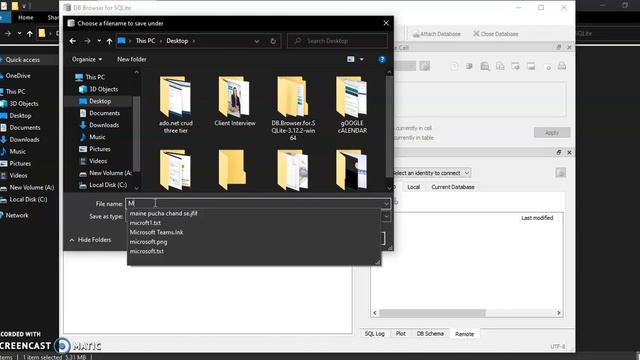Choose microsoft.png suggestion
The image size is (640, 360).
point(149,242)
